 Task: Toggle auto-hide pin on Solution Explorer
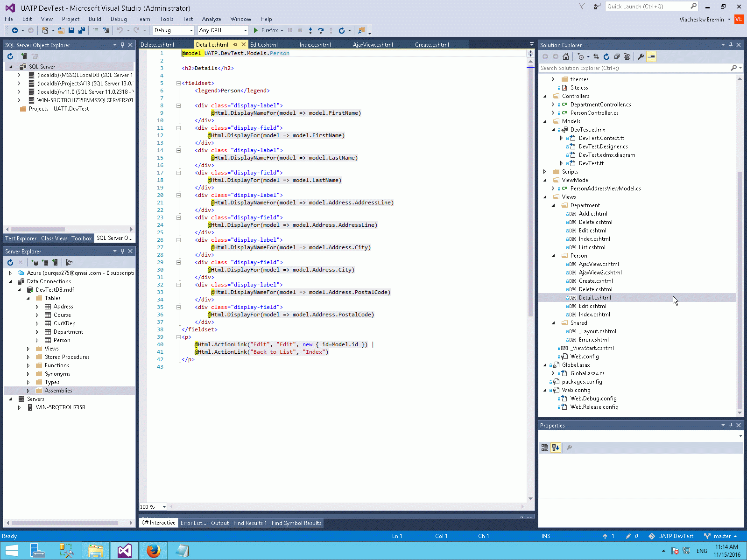731,45
